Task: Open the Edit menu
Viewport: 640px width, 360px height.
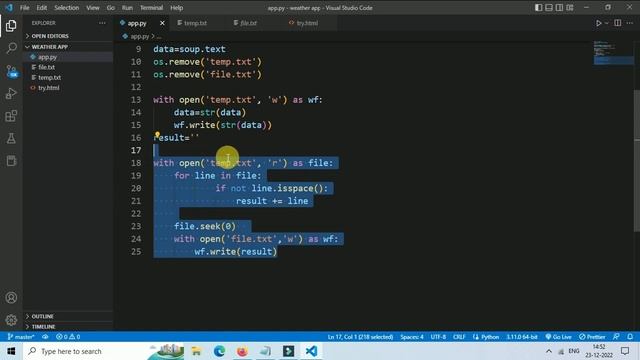Action: coord(42,8)
